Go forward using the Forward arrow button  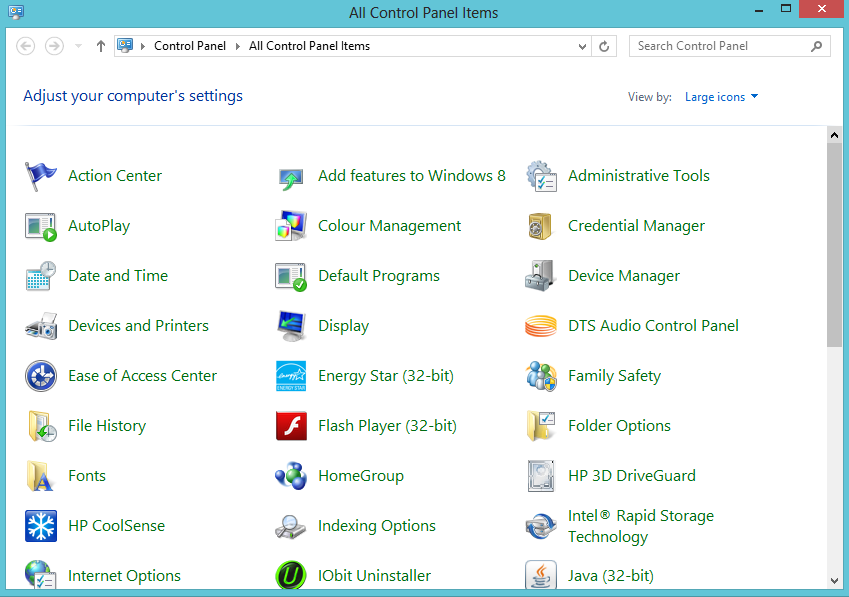54,46
